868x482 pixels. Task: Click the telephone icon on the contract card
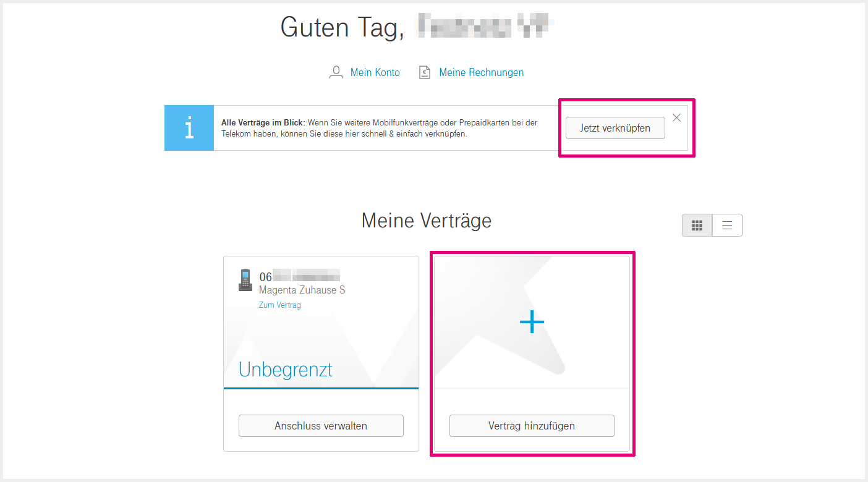(x=245, y=280)
